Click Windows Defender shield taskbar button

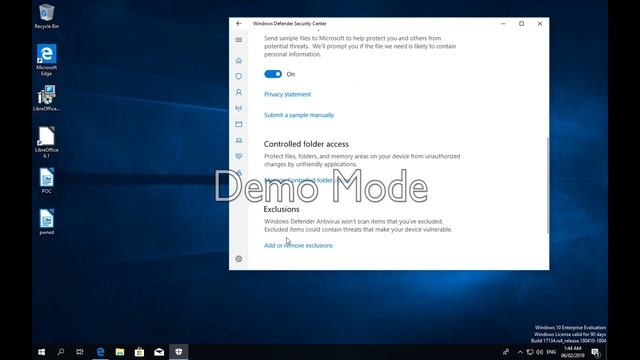[178, 352]
